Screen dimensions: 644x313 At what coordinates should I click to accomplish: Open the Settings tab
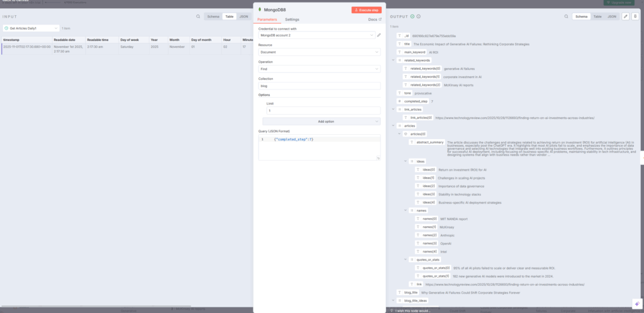[x=292, y=20]
